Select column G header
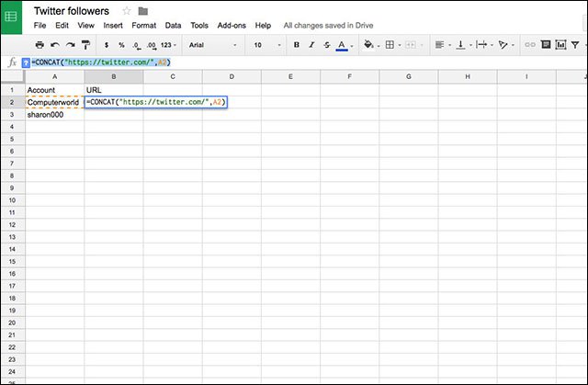 [408, 76]
